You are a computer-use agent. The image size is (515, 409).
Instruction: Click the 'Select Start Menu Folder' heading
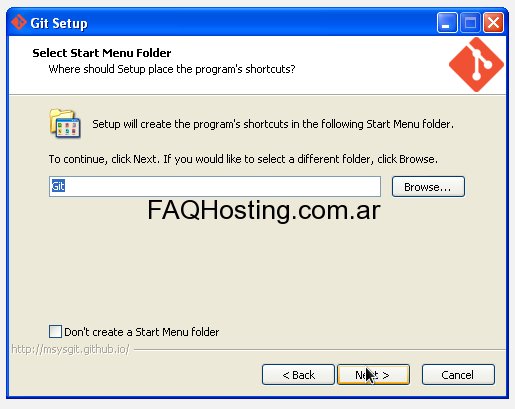[x=102, y=53]
